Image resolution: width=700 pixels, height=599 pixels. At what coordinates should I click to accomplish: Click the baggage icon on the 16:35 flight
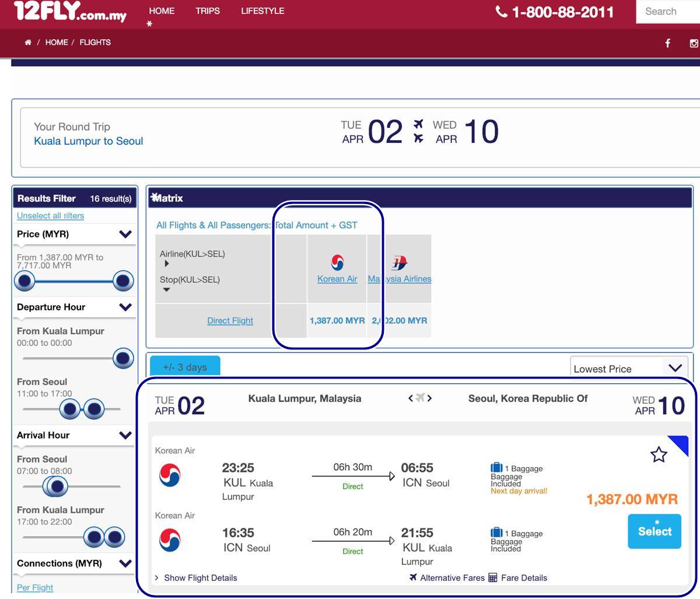click(x=496, y=533)
